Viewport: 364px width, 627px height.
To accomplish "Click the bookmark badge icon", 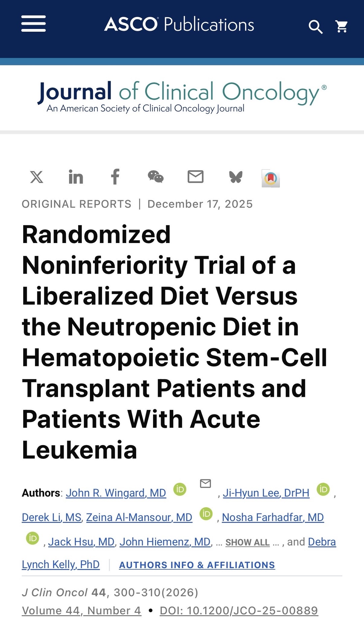I will coord(271,178).
